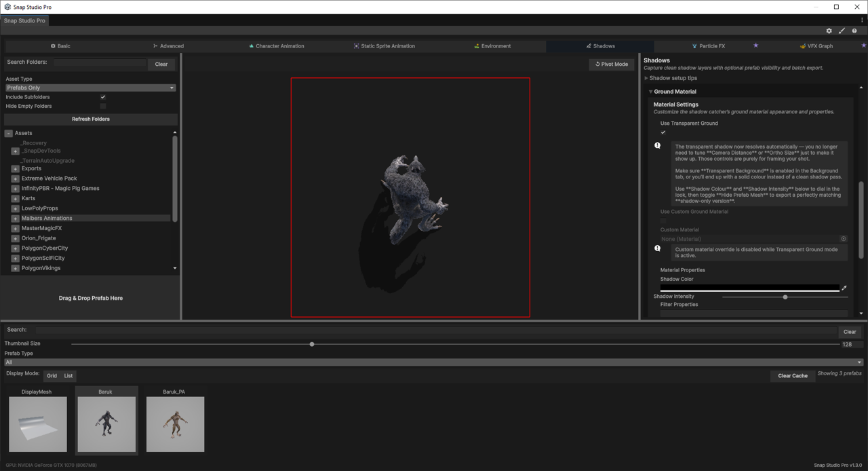
Task: Go to the Environment tab
Action: coord(492,46)
